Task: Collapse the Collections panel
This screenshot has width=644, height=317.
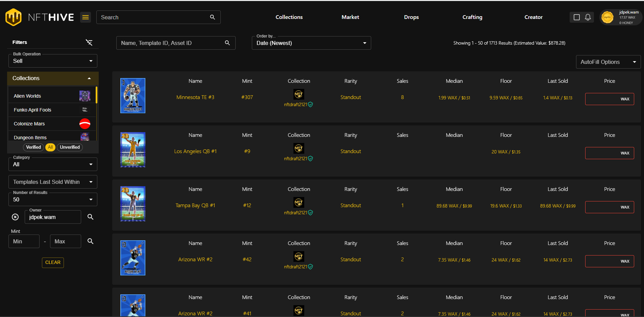Action: (53, 78)
